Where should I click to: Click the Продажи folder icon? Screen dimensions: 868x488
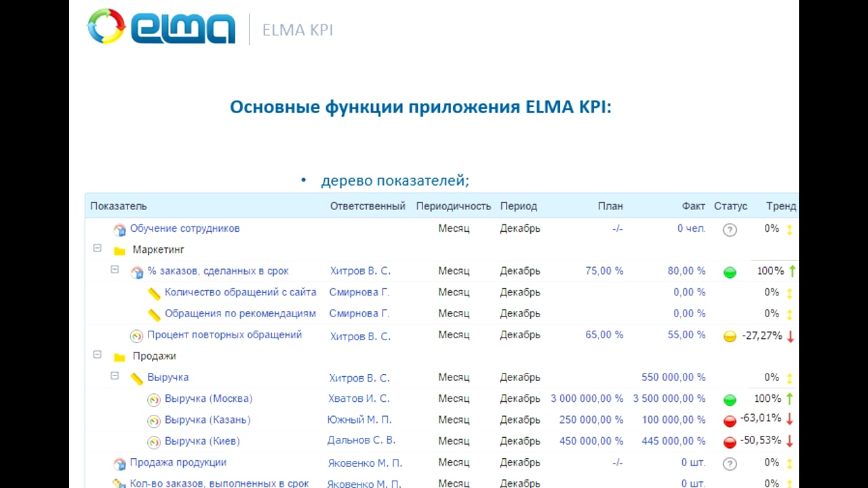pos(120,357)
